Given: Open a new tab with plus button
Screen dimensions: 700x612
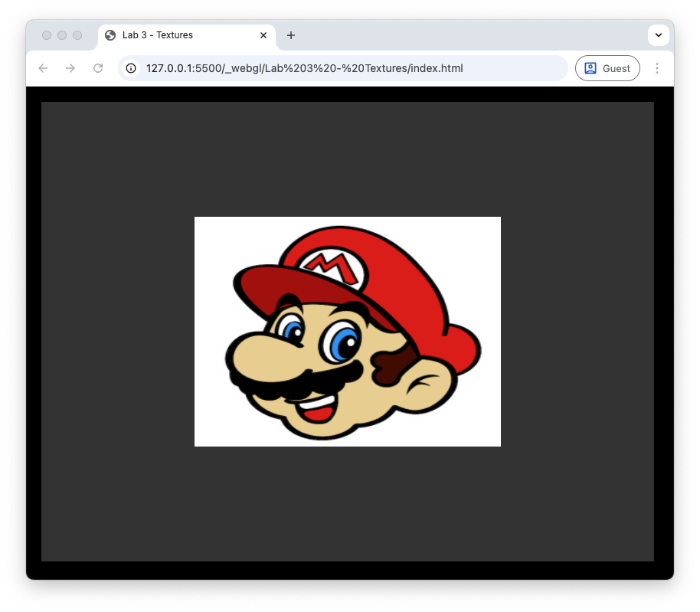Looking at the screenshot, I should coord(291,35).
